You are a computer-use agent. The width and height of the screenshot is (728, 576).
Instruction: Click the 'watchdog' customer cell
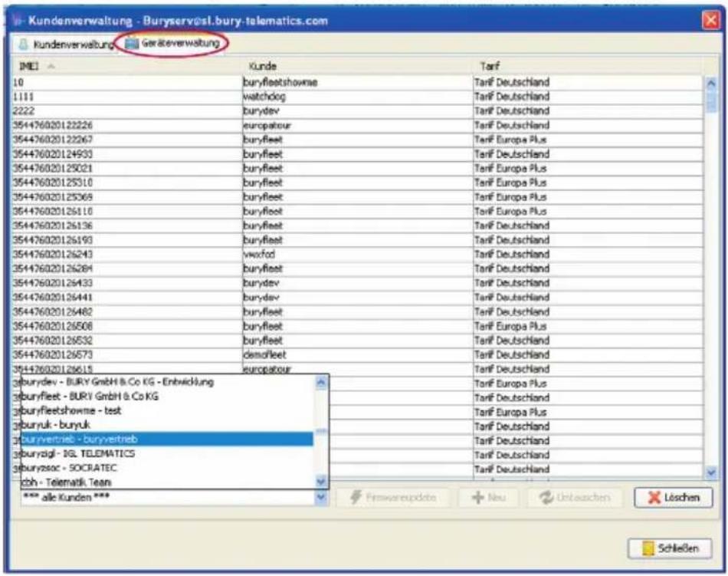click(x=358, y=97)
